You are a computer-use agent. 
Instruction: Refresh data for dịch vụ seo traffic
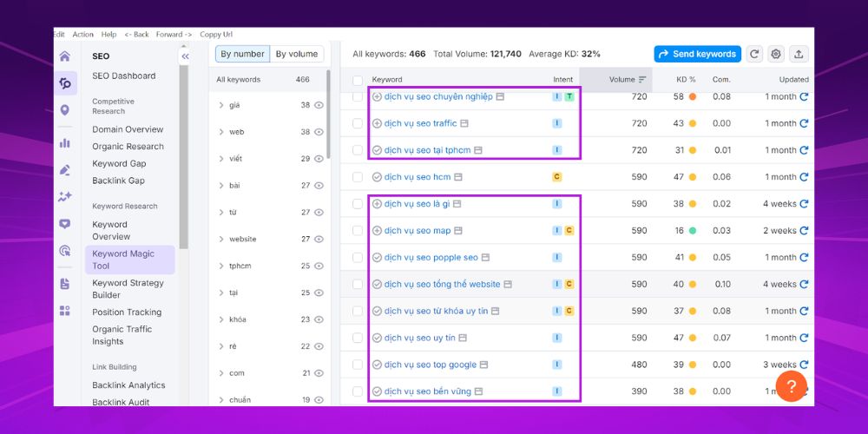[804, 123]
